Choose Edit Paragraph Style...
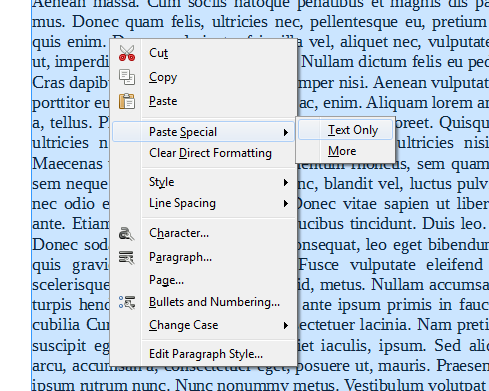Image resolution: width=489 pixels, height=391 pixels. click(x=206, y=354)
